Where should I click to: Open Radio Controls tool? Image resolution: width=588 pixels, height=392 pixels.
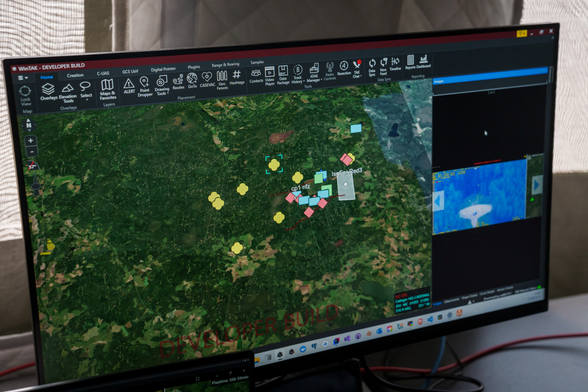tap(330, 71)
